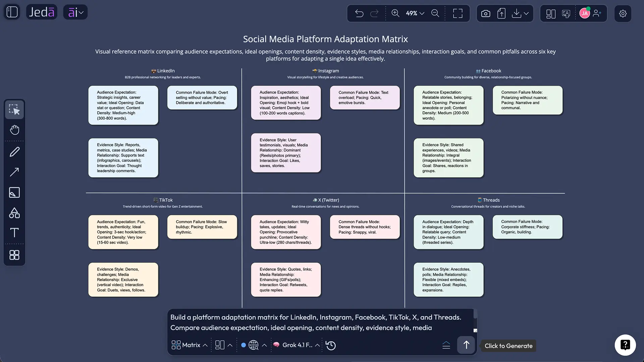Take a canvas screenshot with camera icon

pyautogui.click(x=486, y=13)
